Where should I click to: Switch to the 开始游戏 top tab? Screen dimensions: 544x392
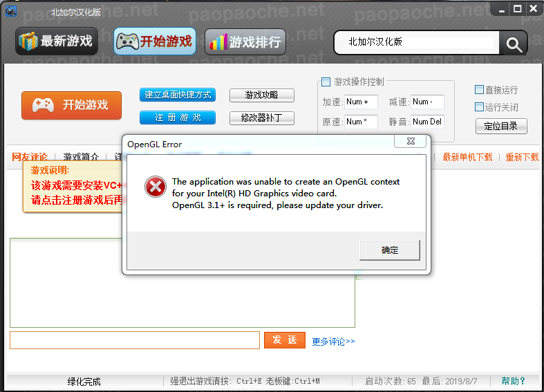155,41
